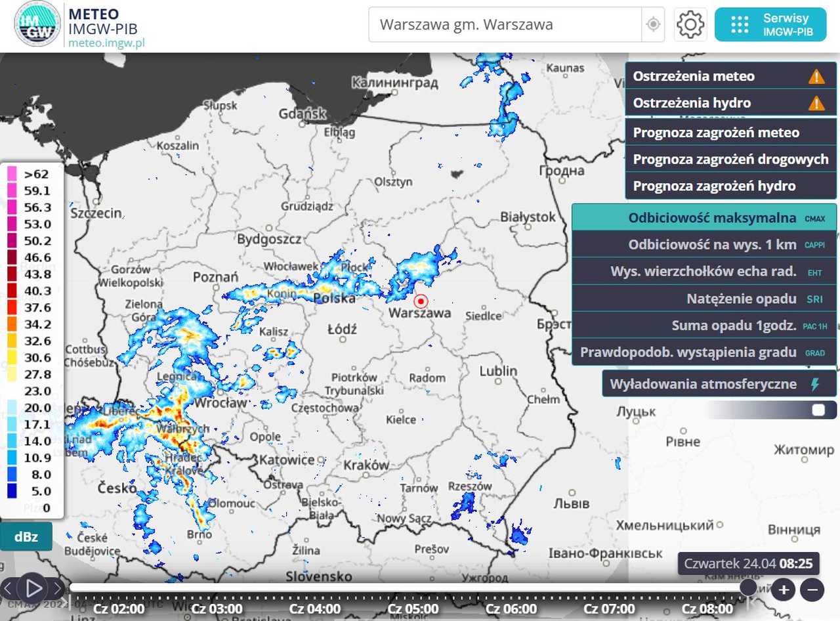
Task: Click the dBz units button
Action: point(26,537)
